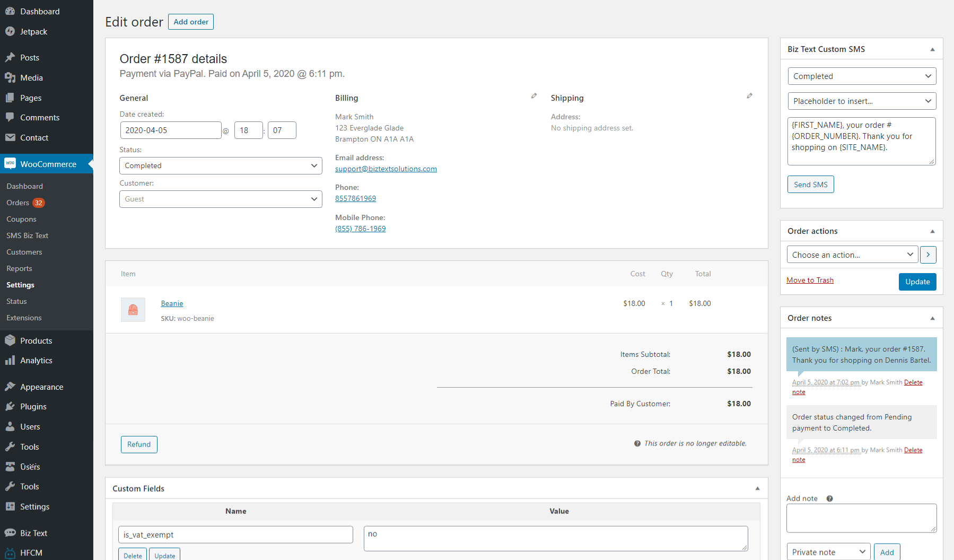Click Delete for is_vat_exempt custom field
954x560 pixels.
[x=133, y=555]
